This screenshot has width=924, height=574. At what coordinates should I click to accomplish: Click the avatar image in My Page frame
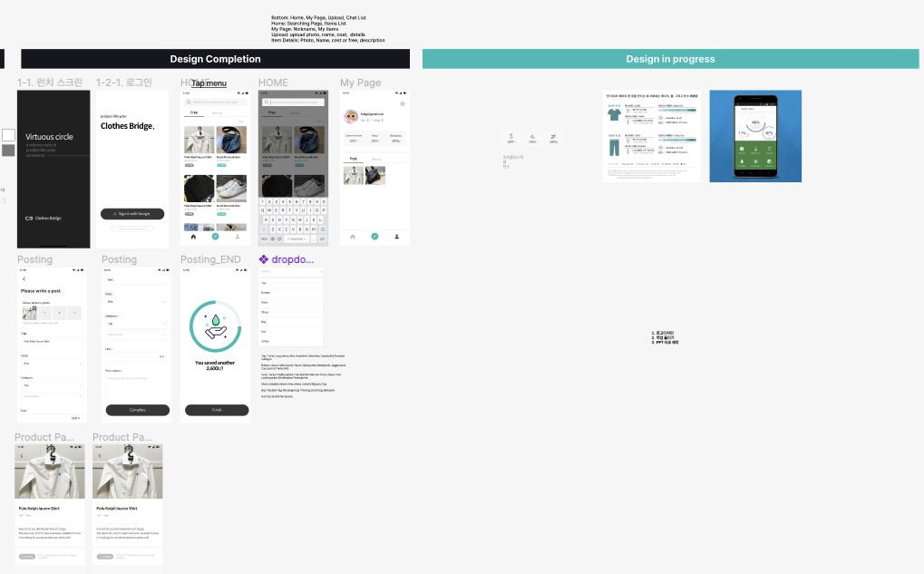pos(351,116)
